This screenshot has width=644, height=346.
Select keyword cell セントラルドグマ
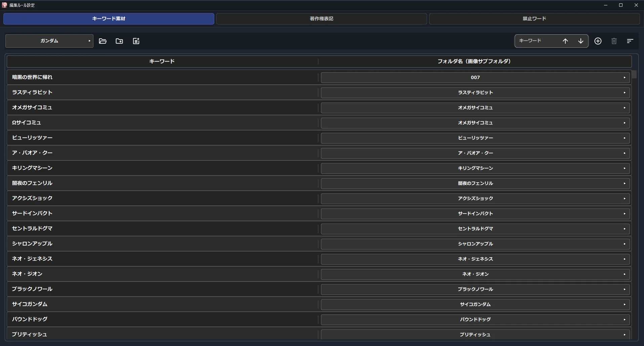pos(162,229)
